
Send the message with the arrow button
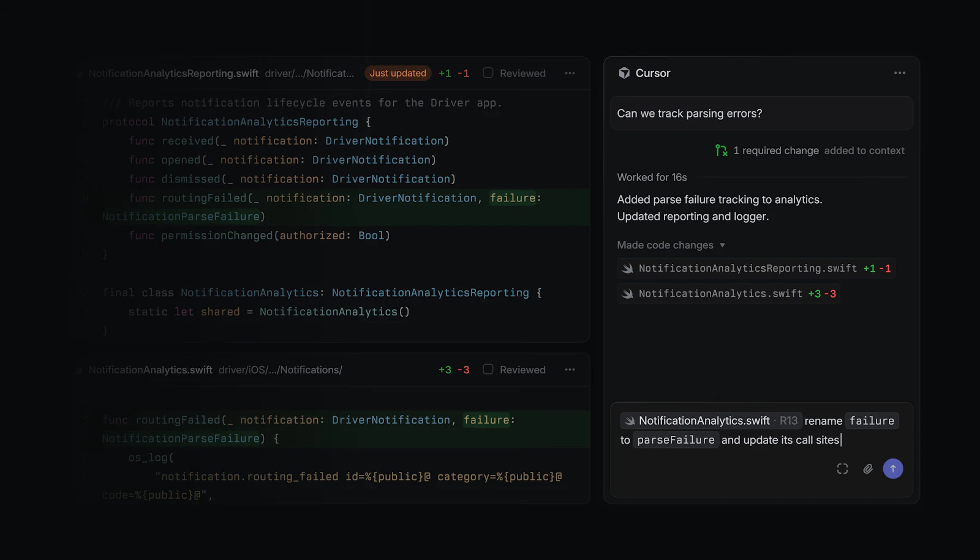pyautogui.click(x=893, y=469)
